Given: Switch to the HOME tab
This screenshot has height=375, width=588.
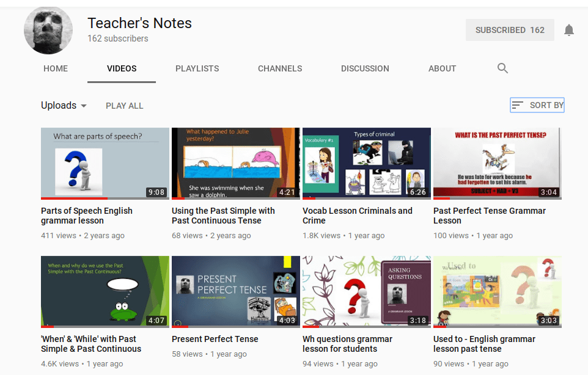Looking at the screenshot, I should coord(56,68).
